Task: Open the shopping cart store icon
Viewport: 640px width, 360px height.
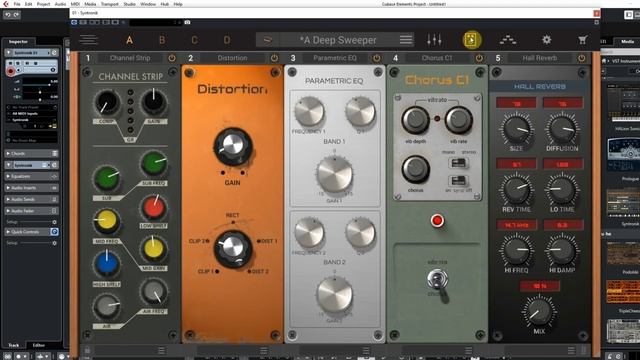Action: pos(582,40)
